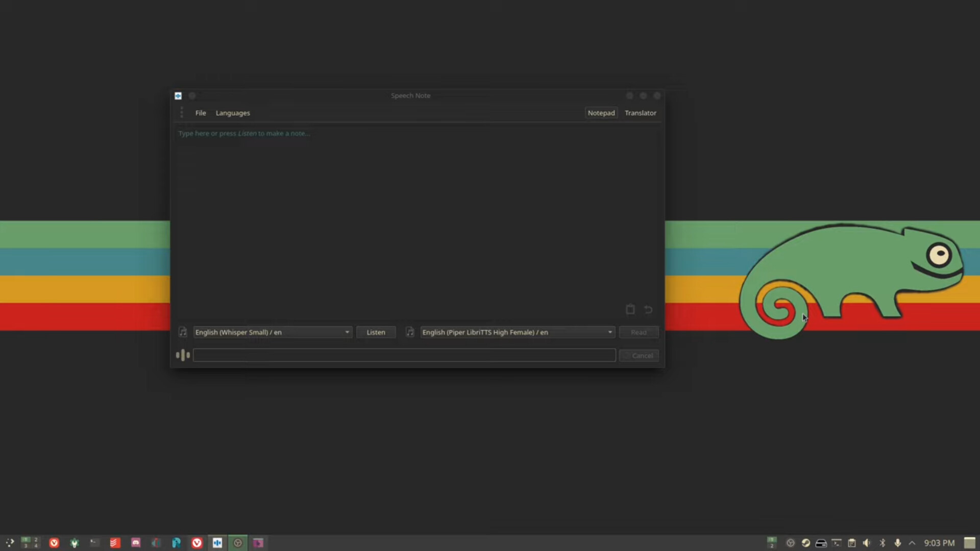Click the OBS icon in the system tray

(x=791, y=543)
